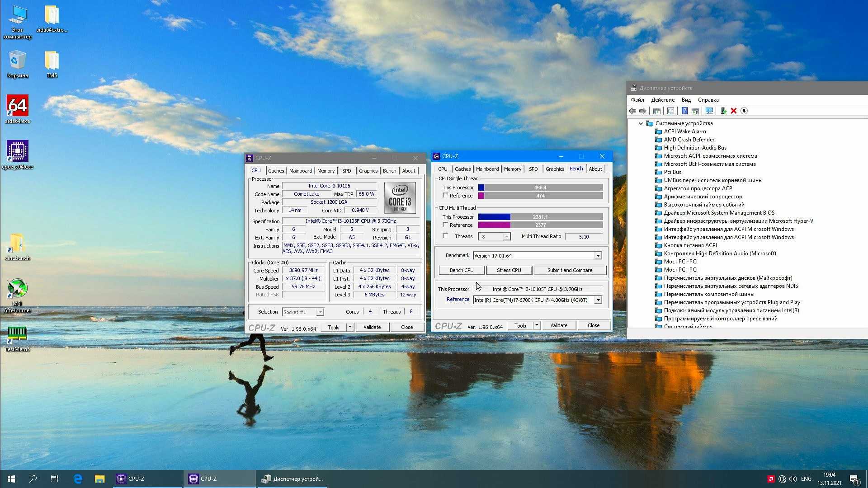Click the Bench CPU button
Screen dimensions: 868x488
[x=461, y=270]
